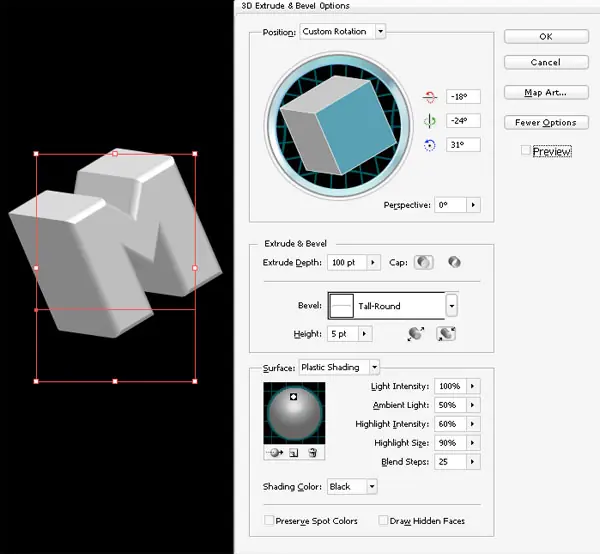Click the Y rotation field showing -24°

(x=463, y=121)
